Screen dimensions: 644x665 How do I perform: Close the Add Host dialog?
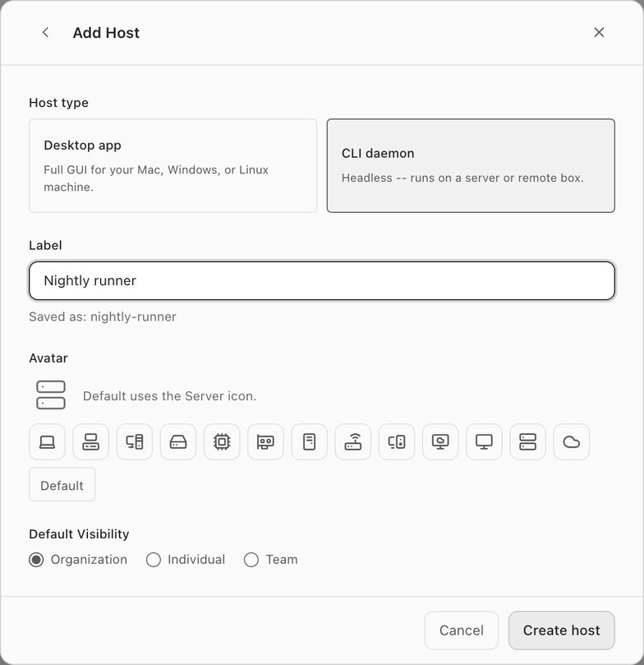(599, 33)
